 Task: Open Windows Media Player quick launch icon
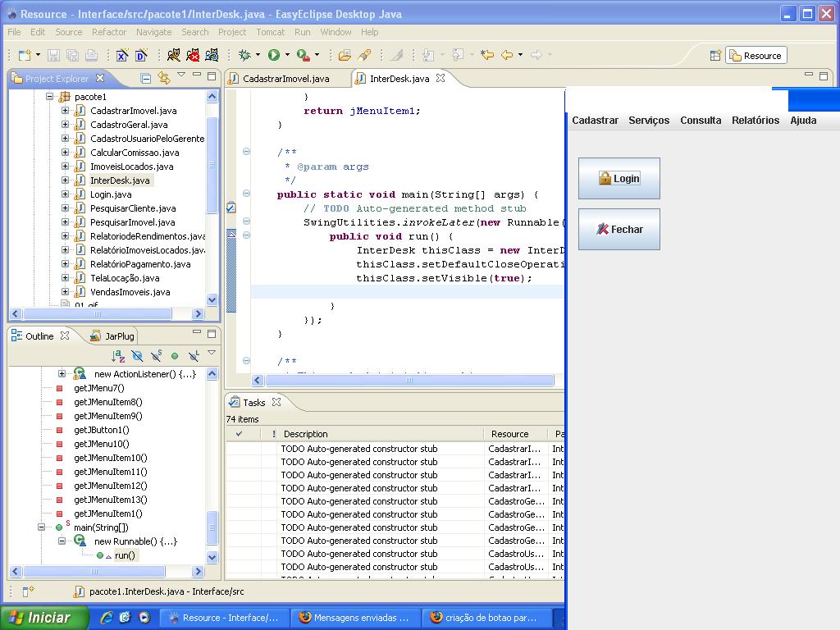click(144, 617)
